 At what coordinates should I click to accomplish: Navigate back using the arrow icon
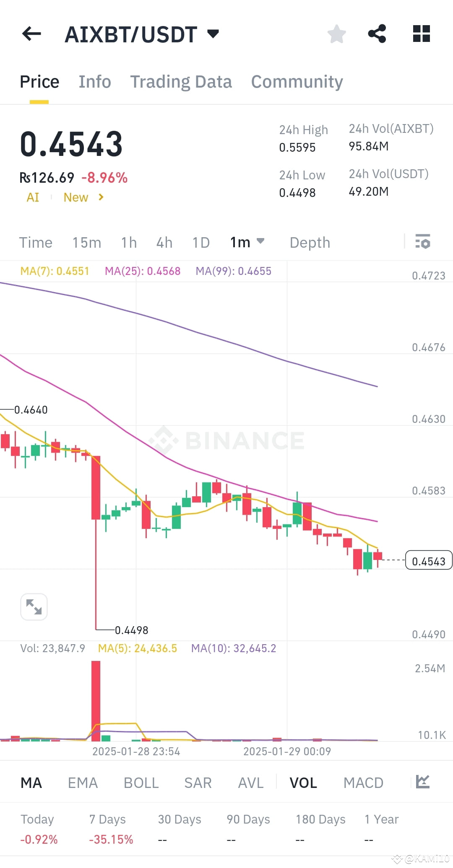pyautogui.click(x=31, y=34)
